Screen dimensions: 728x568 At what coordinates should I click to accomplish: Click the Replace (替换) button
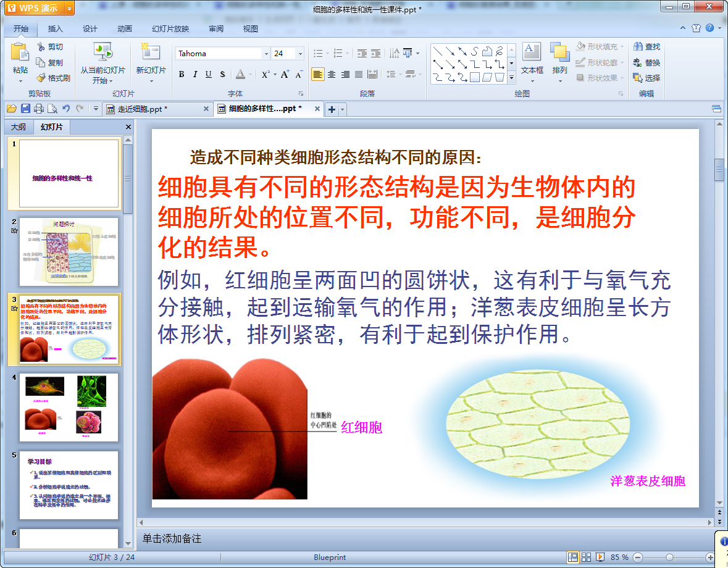point(646,62)
